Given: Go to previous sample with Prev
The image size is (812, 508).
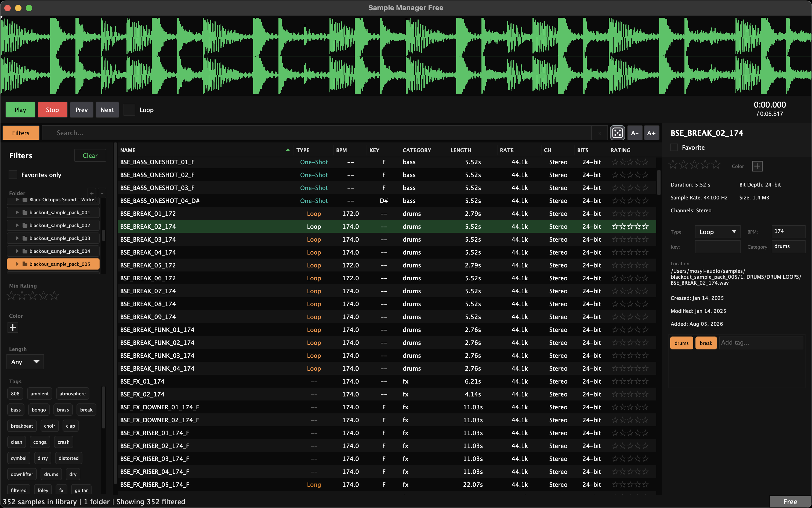Looking at the screenshot, I should 82,110.
